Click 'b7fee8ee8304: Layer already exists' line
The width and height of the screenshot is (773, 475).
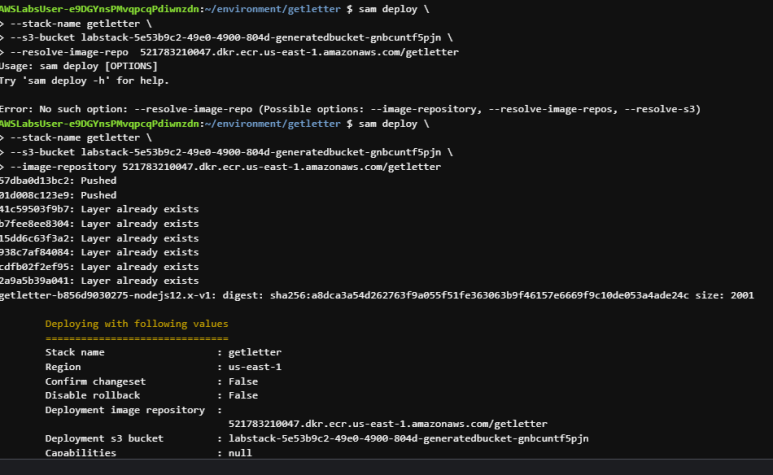point(99,224)
